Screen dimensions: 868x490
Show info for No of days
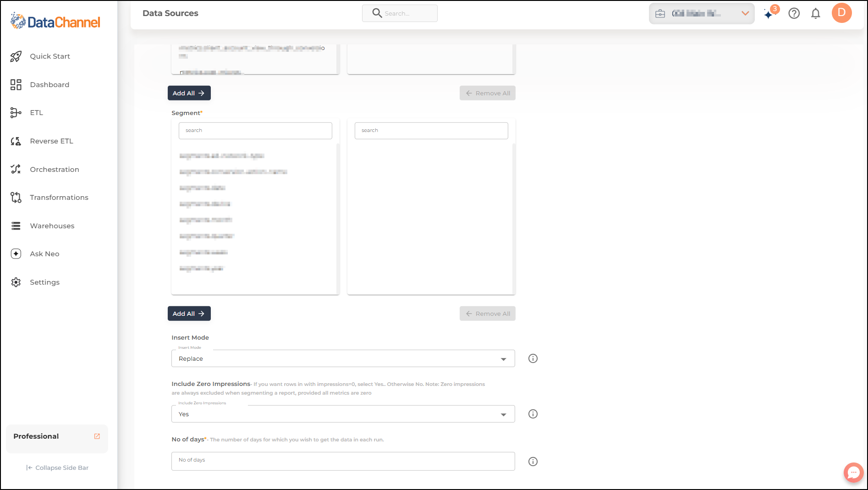533,462
